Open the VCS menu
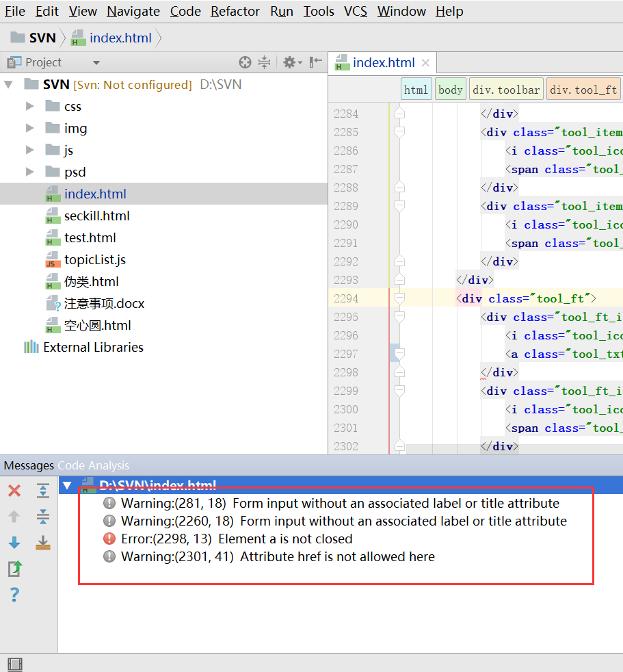623x672 pixels. [356, 11]
